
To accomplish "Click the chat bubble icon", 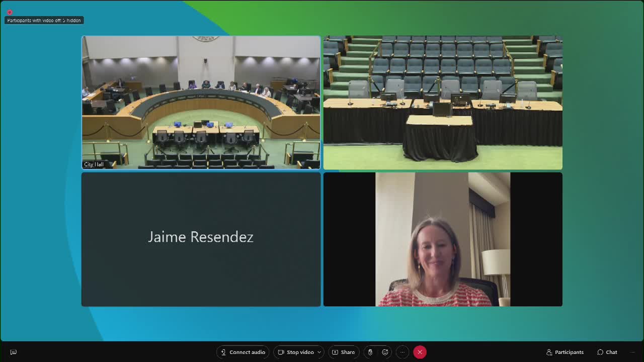I will click(600, 352).
